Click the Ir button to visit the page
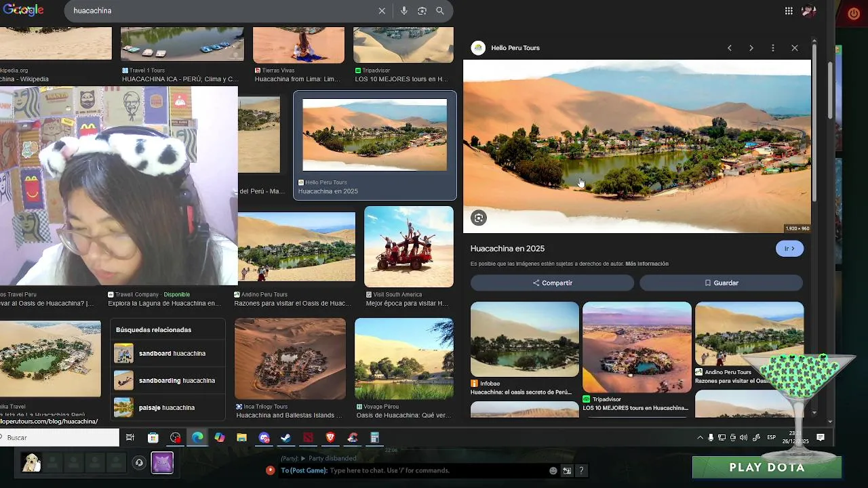 tap(789, 249)
